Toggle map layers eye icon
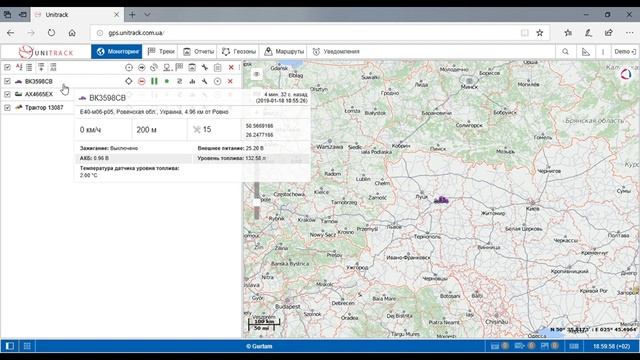Viewport: 640px width, 360px height. (256, 74)
